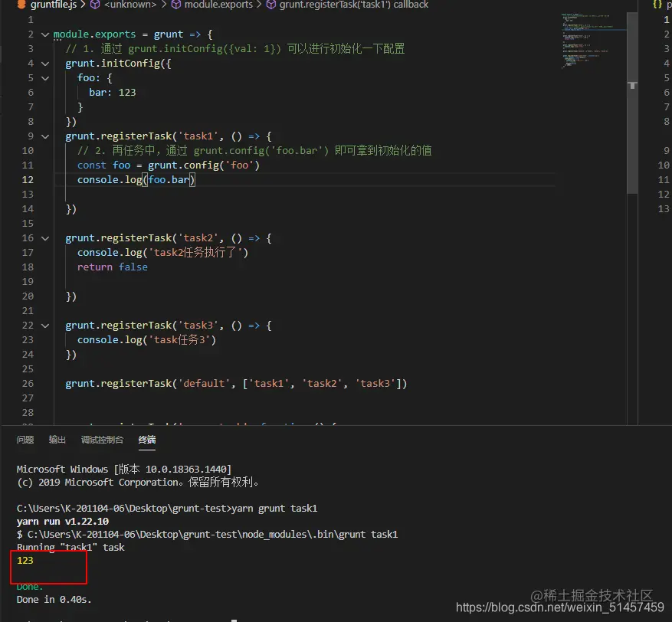Viewport: 672px width, 622px height.
Task: Click the console.log('task2任务执行了') line
Action: click(163, 253)
